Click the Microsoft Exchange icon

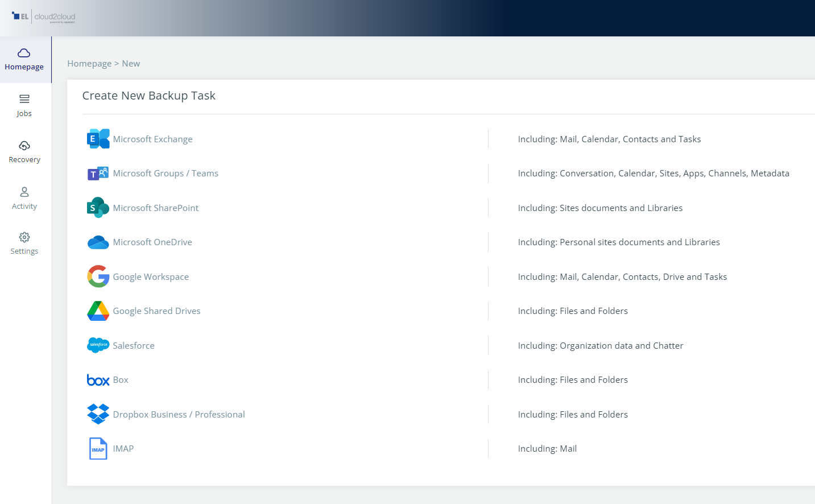(x=98, y=139)
